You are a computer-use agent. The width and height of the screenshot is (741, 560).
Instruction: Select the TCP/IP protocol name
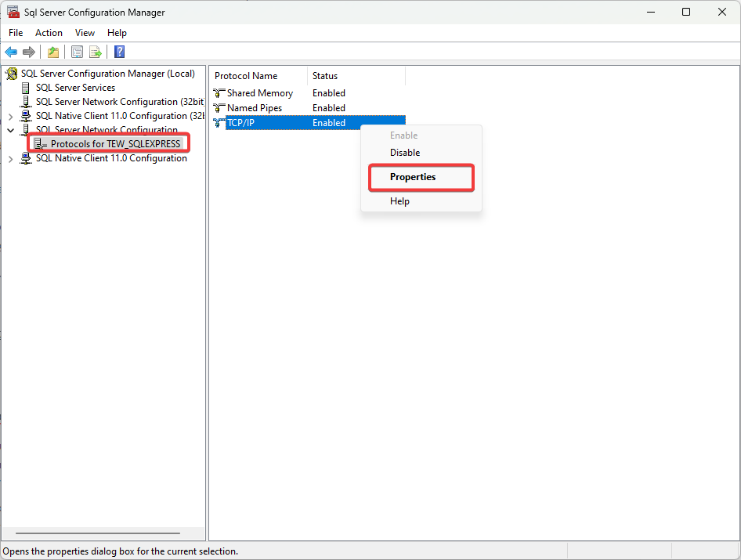tap(240, 123)
